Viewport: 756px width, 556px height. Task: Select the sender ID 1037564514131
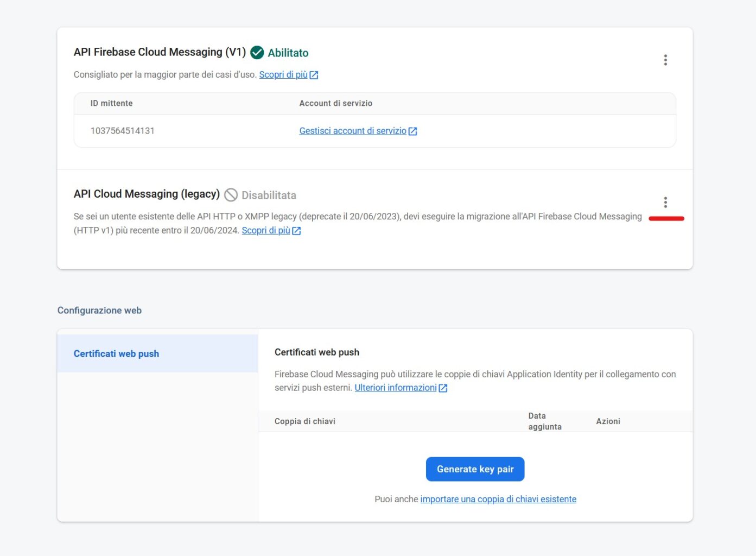[122, 131]
